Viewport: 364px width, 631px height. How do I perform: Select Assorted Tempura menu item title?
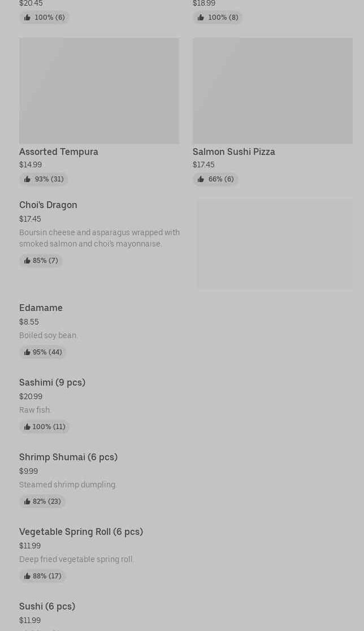tap(59, 152)
